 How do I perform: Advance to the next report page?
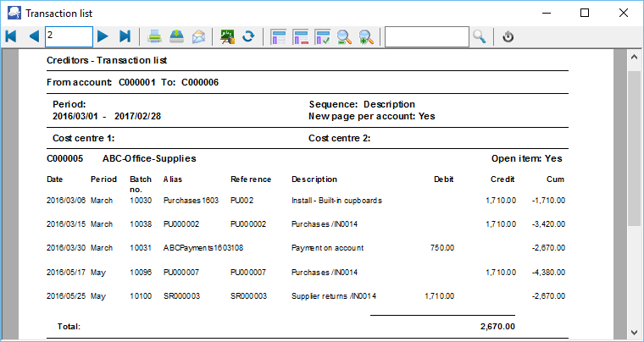(103, 36)
